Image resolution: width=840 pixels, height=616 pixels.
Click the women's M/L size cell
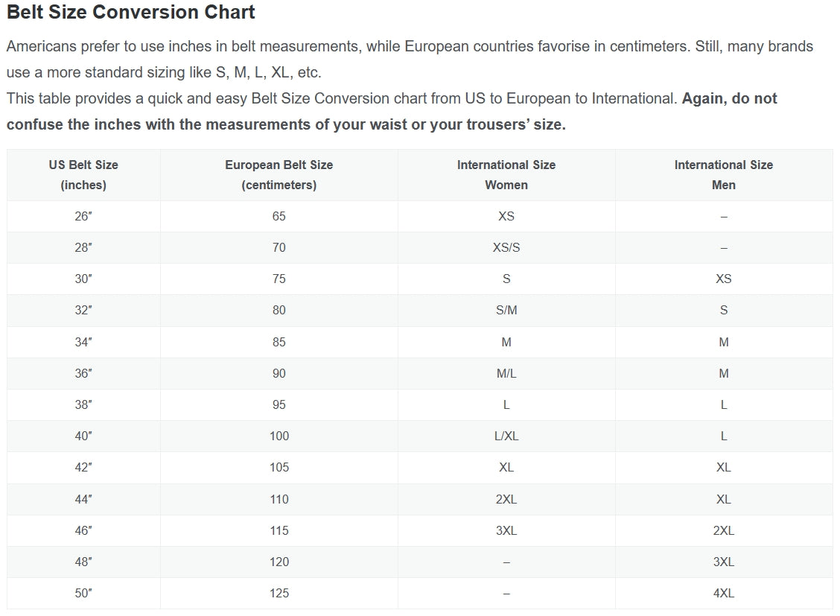[506, 373]
